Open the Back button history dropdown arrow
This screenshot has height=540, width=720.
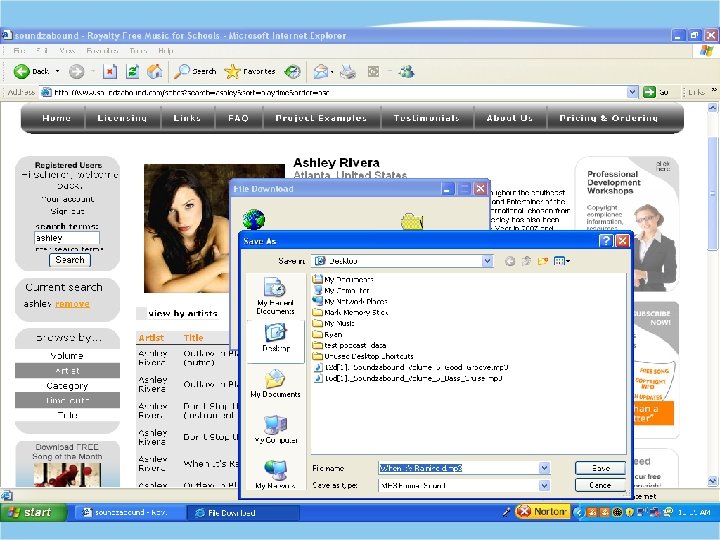pyautogui.click(x=57, y=71)
